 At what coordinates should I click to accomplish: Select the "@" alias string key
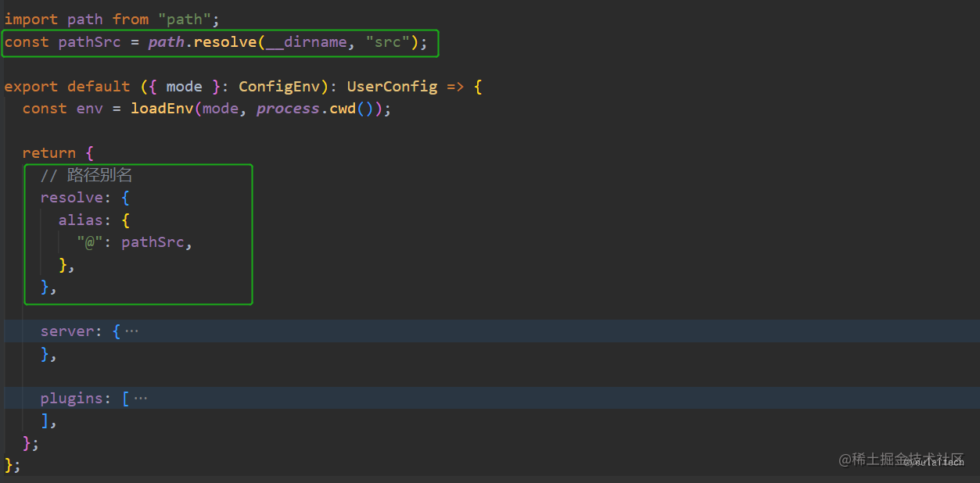90,242
